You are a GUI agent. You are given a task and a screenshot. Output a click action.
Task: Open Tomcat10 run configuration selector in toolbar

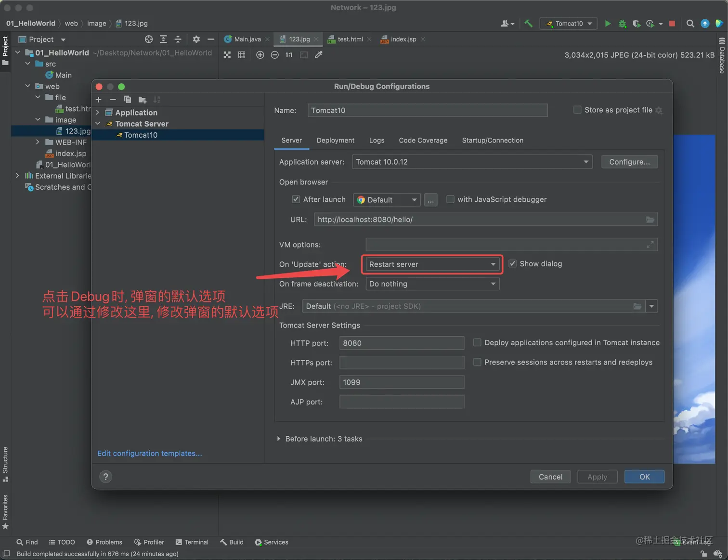point(569,24)
